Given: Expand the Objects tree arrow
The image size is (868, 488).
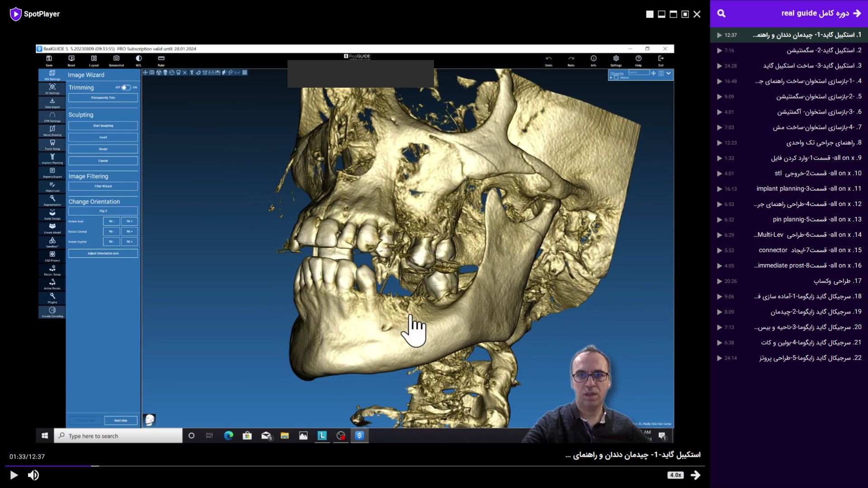Looking at the screenshot, I should pos(611,78).
